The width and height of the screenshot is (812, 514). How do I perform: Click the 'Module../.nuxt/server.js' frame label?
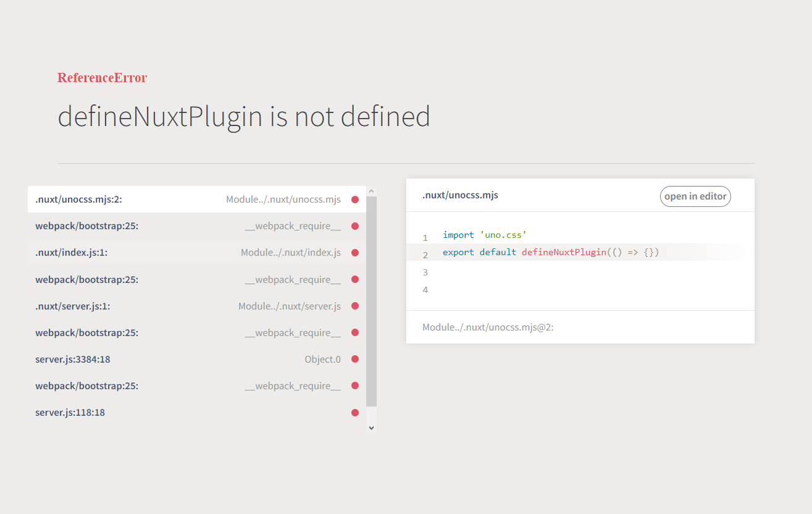290,306
